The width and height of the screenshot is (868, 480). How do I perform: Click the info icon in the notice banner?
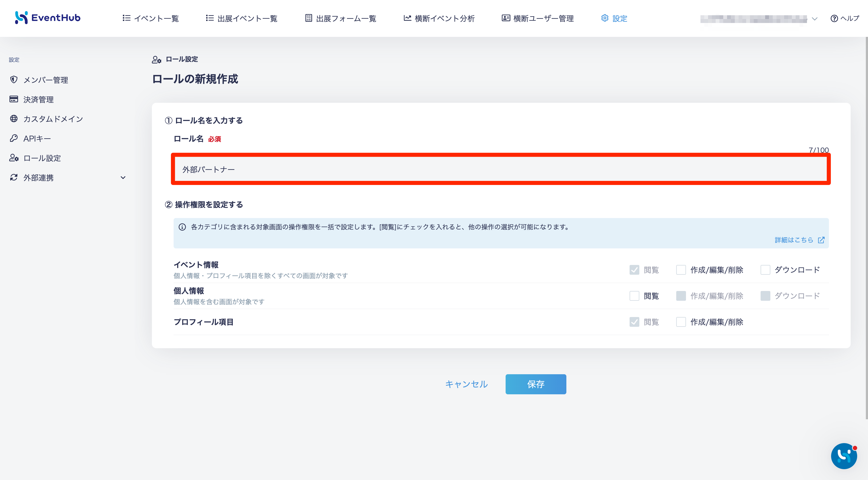tap(182, 227)
